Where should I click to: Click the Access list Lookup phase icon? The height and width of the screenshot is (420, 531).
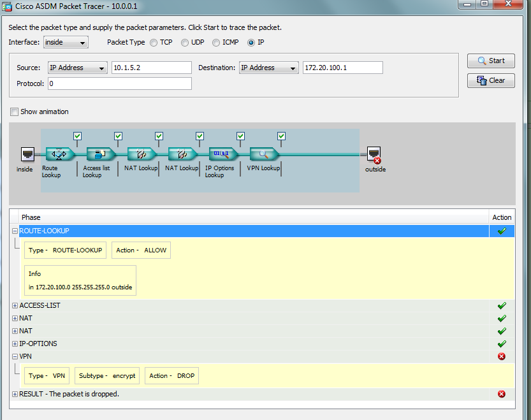pos(100,154)
